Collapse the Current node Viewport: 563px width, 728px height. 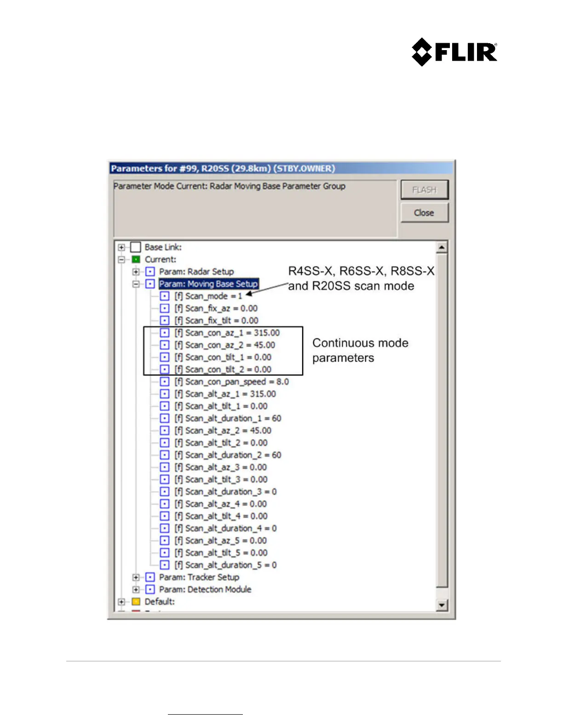coord(121,260)
